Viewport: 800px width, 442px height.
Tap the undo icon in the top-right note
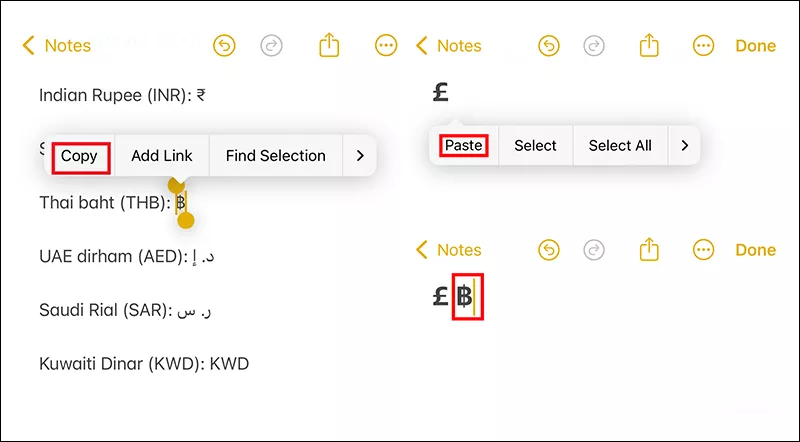[x=549, y=46]
